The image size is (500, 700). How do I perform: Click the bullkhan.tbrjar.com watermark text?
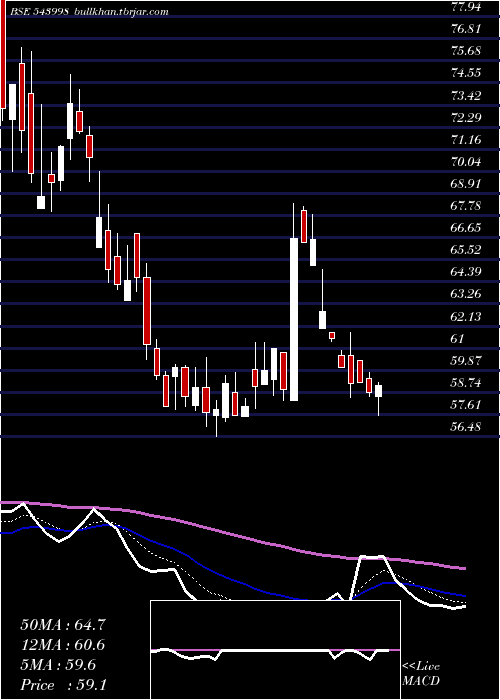119,12
